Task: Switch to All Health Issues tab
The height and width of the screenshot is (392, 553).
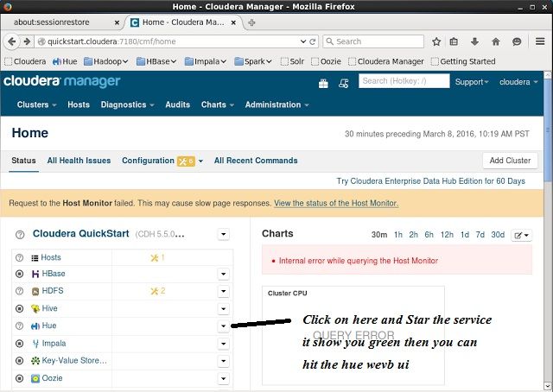Action: point(79,161)
